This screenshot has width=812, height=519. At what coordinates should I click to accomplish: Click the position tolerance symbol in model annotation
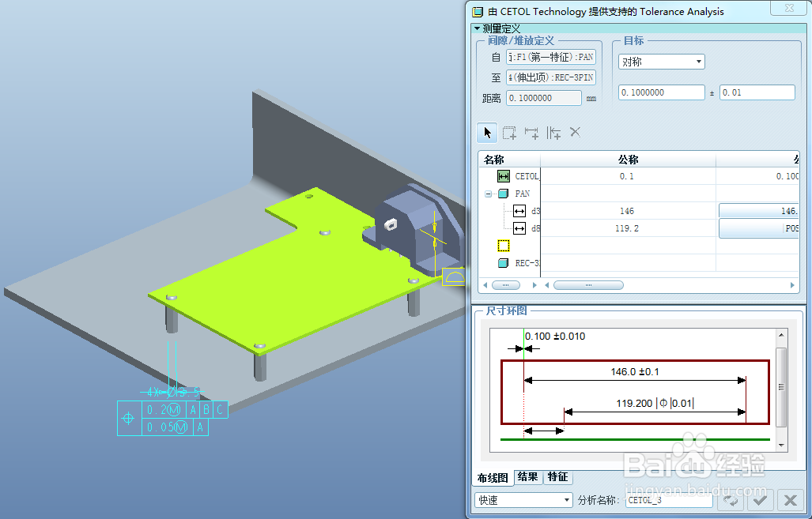click(129, 418)
